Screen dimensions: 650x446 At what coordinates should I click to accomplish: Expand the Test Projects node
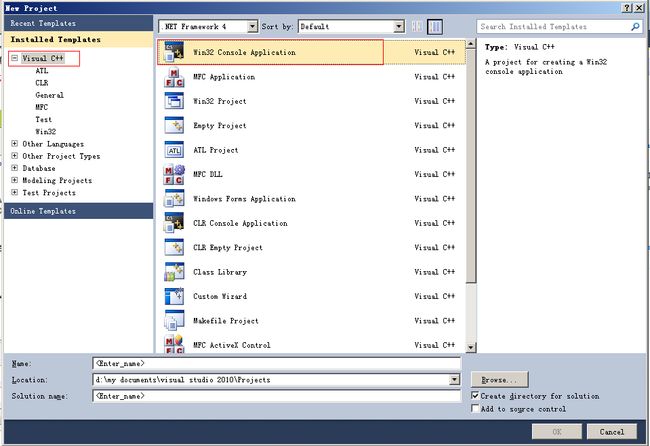pos(15,192)
